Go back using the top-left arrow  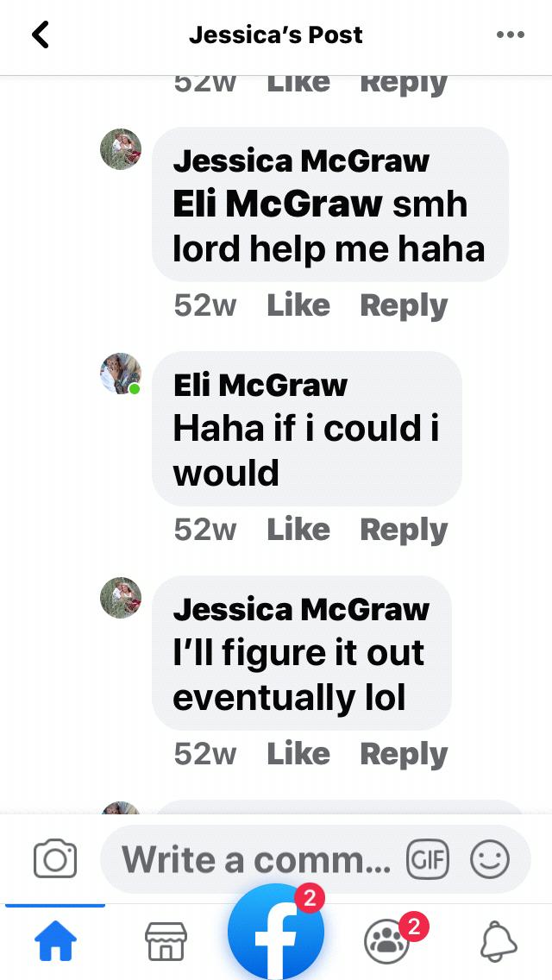click(41, 35)
